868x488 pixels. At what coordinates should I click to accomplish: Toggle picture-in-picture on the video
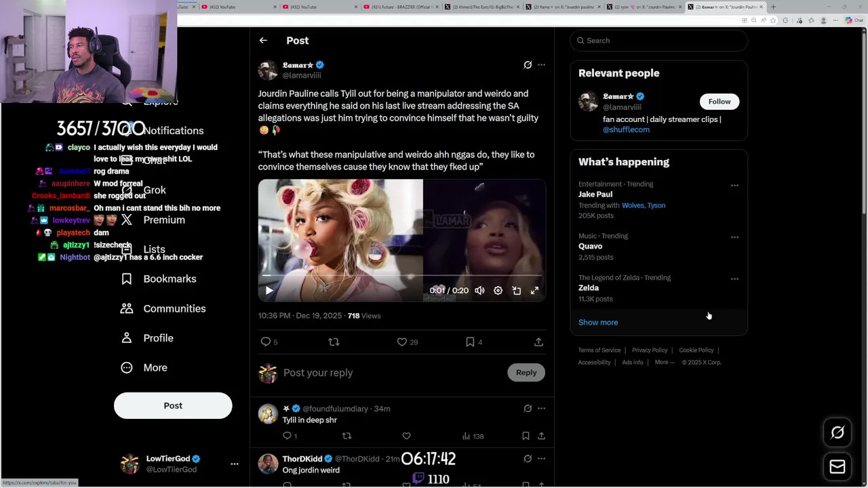pyautogui.click(x=516, y=291)
